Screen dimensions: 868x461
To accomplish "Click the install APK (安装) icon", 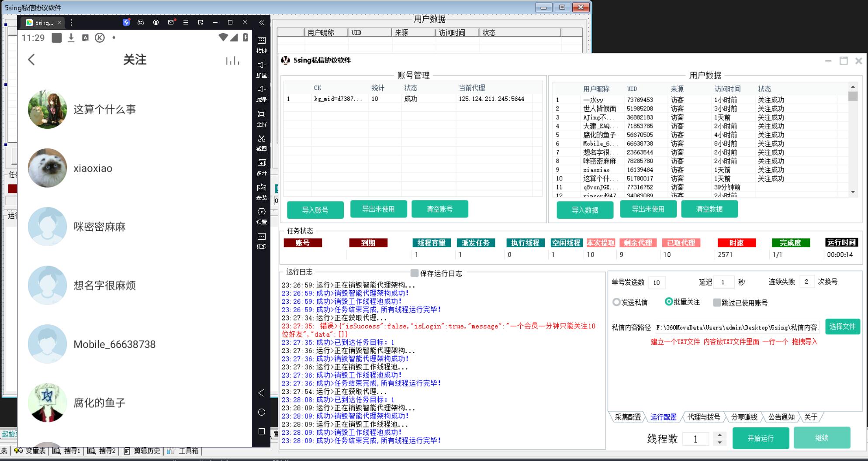I will (x=262, y=188).
